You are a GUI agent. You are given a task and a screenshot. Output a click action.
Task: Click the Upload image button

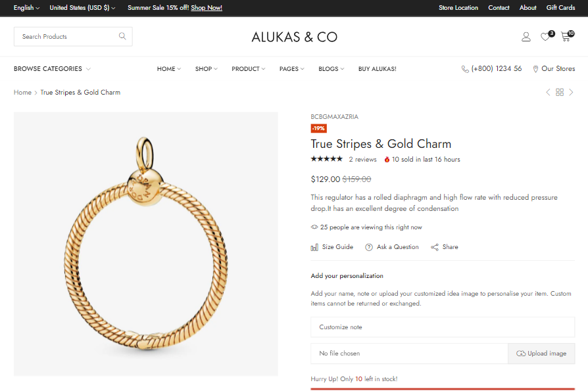pyautogui.click(x=541, y=354)
